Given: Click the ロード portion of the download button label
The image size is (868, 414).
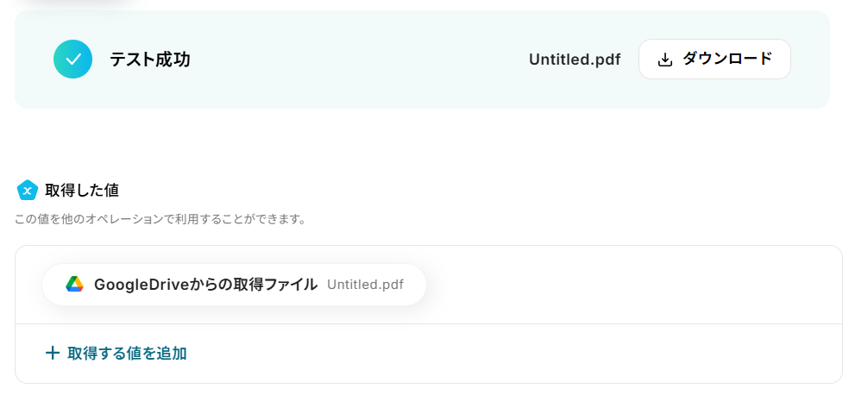Looking at the screenshot, I should 749,59.
